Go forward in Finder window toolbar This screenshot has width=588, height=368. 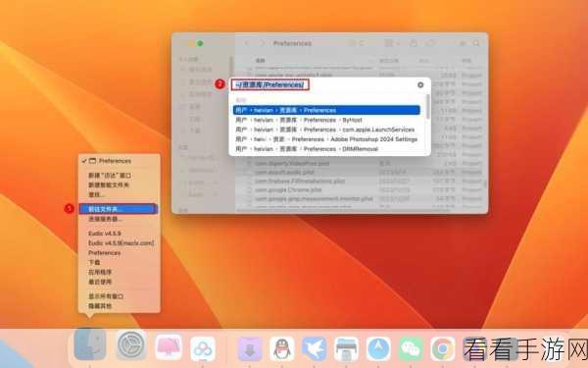(x=262, y=43)
